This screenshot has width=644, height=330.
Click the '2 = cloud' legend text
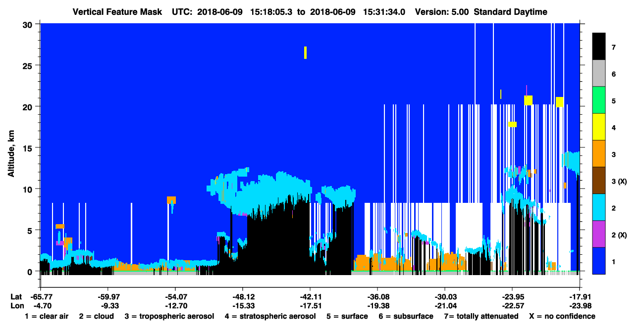96,316
